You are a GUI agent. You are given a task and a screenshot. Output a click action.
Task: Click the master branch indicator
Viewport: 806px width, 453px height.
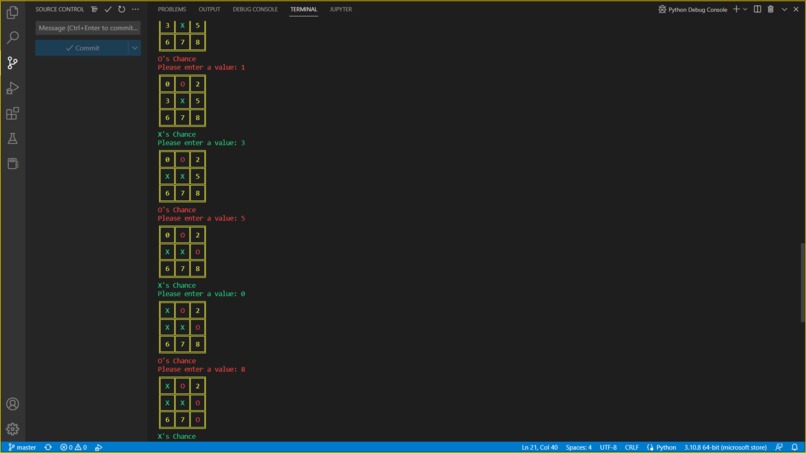coord(22,447)
